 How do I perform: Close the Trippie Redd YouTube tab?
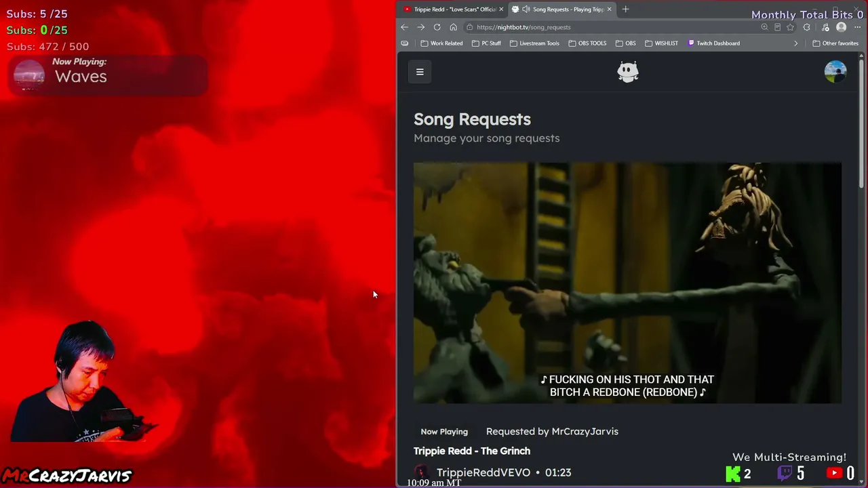coord(501,9)
